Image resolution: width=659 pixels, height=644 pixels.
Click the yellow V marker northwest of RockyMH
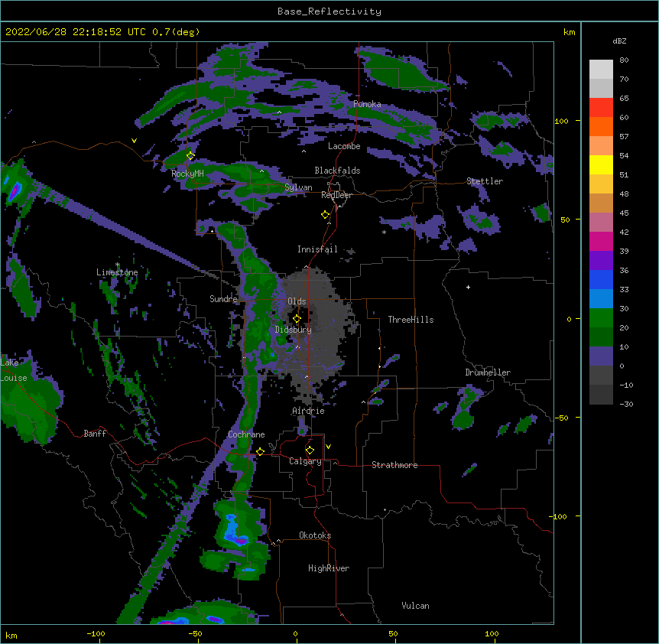coord(134,141)
